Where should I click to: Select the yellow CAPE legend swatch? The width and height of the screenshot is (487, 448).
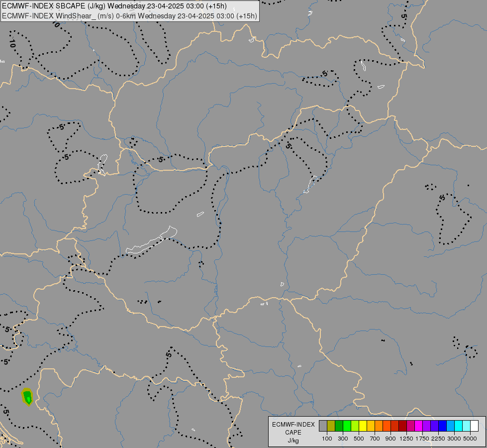click(x=363, y=426)
